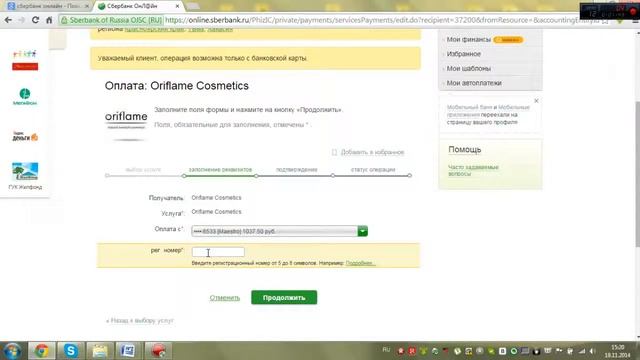
Task: Focus the рег номер input field
Action: coord(218,252)
